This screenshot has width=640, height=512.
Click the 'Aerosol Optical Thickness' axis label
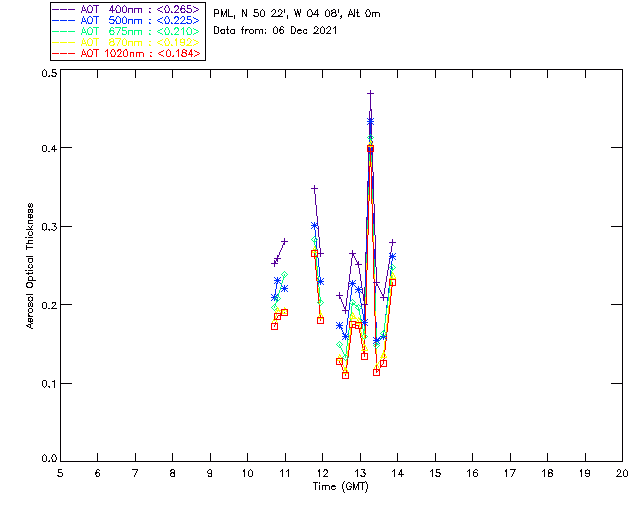(x=30, y=266)
